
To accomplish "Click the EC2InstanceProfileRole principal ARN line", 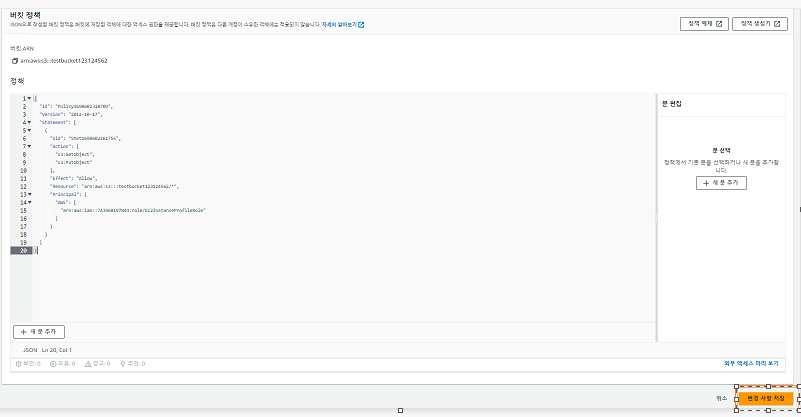I will (x=133, y=211).
